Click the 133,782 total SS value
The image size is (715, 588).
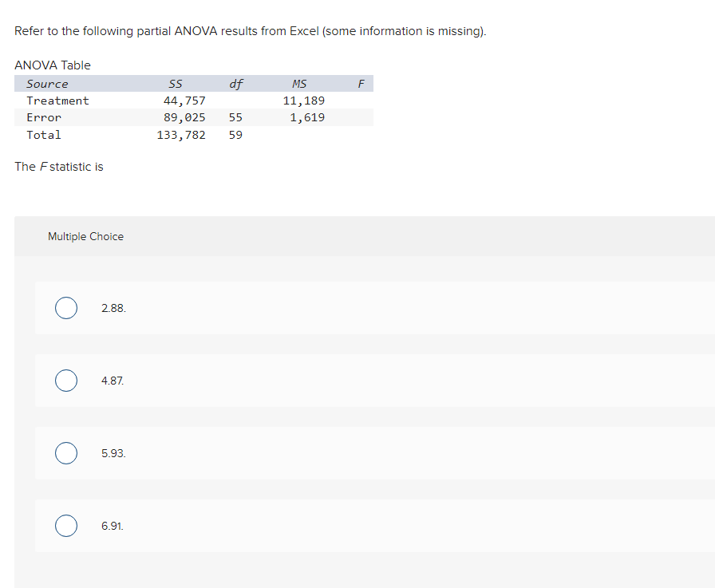[181, 136]
